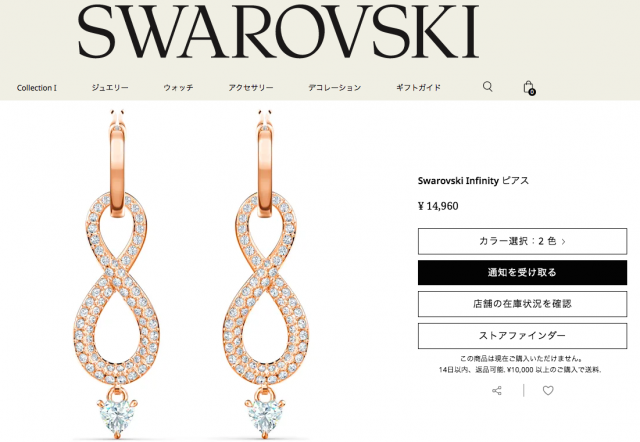Click the left earring product image
Viewport: 640px width, 442px height.
(117, 273)
